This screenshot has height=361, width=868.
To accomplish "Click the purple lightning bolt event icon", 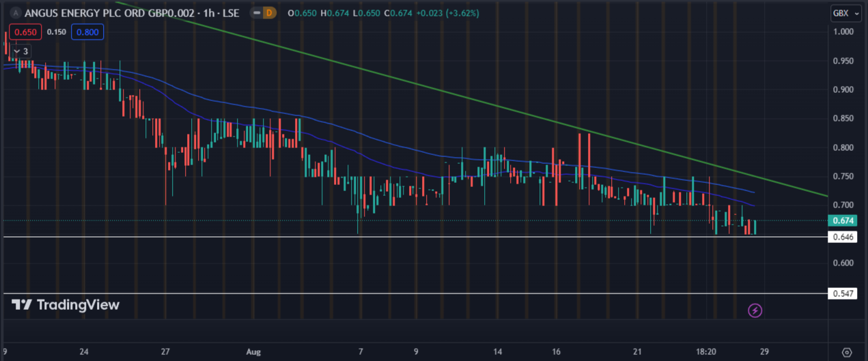I will click(755, 311).
